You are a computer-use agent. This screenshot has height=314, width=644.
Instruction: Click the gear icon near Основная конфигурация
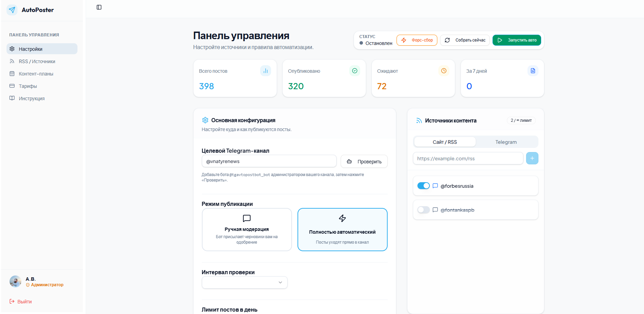(x=205, y=120)
